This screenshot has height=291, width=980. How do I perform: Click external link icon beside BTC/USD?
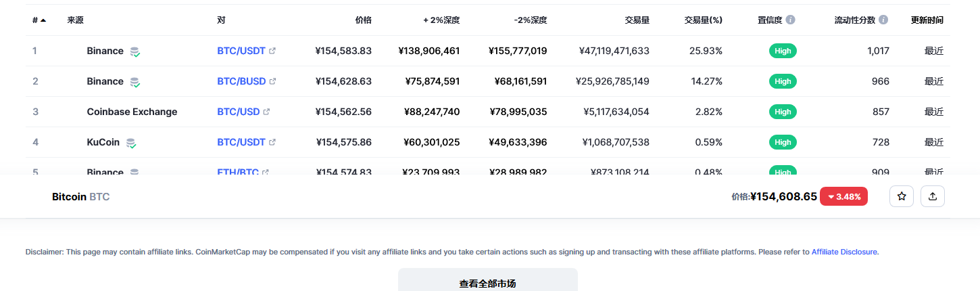[x=266, y=112]
